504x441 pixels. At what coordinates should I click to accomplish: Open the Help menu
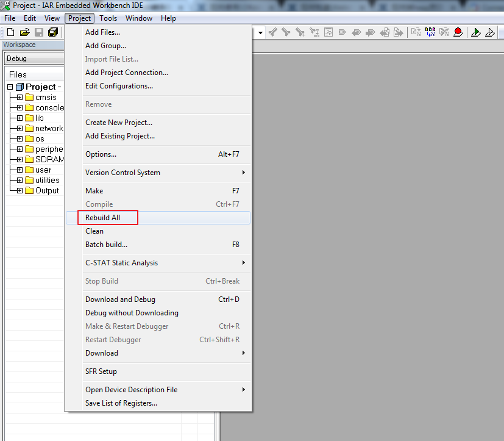click(x=168, y=18)
